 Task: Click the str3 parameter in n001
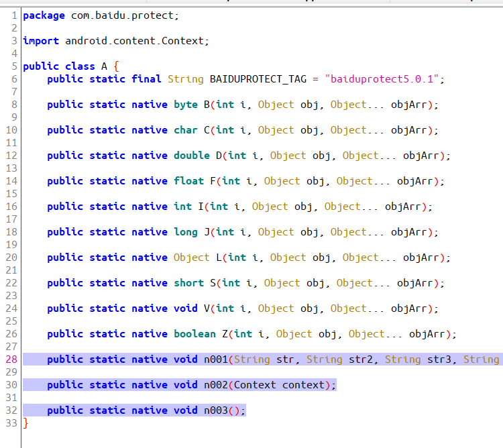[439, 359]
